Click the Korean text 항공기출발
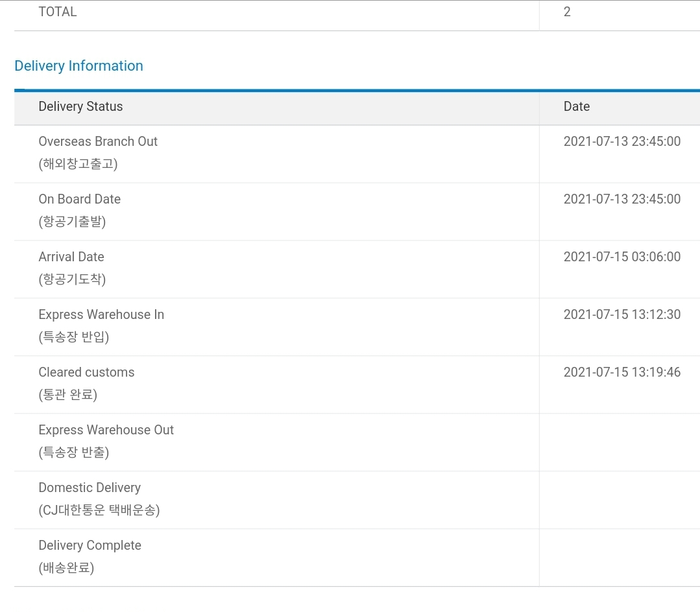The image size is (700, 612). point(72,222)
